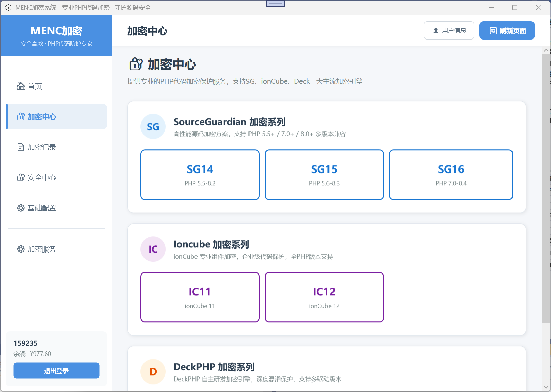This screenshot has height=392, width=551.
Task: Minimize the MENC加密系统 window
Action: (491, 7)
